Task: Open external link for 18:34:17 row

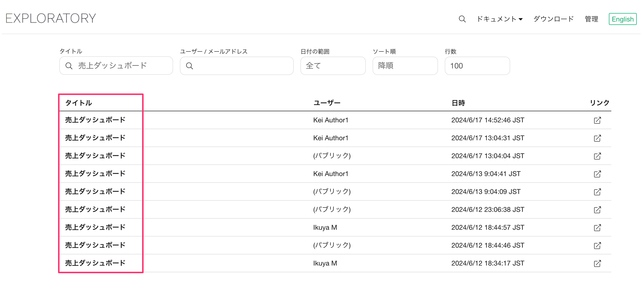Action: tap(597, 264)
